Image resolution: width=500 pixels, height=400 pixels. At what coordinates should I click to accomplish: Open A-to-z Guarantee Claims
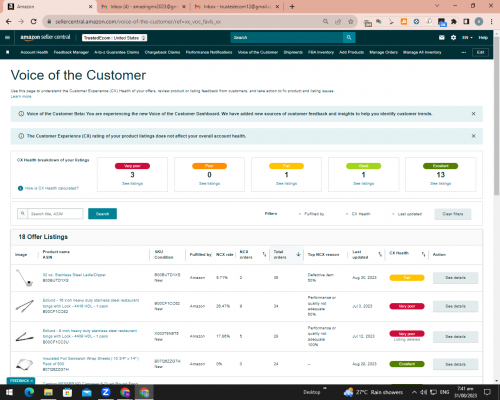click(117, 52)
